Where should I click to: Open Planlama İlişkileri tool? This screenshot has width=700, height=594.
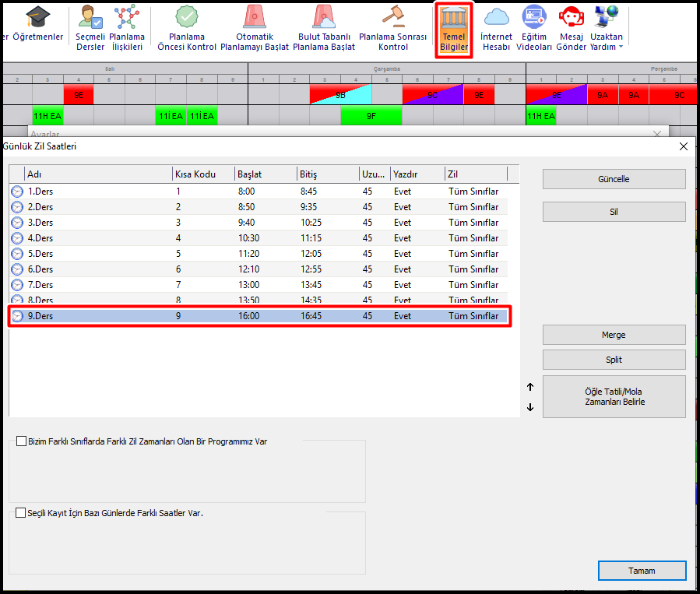click(127, 28)
